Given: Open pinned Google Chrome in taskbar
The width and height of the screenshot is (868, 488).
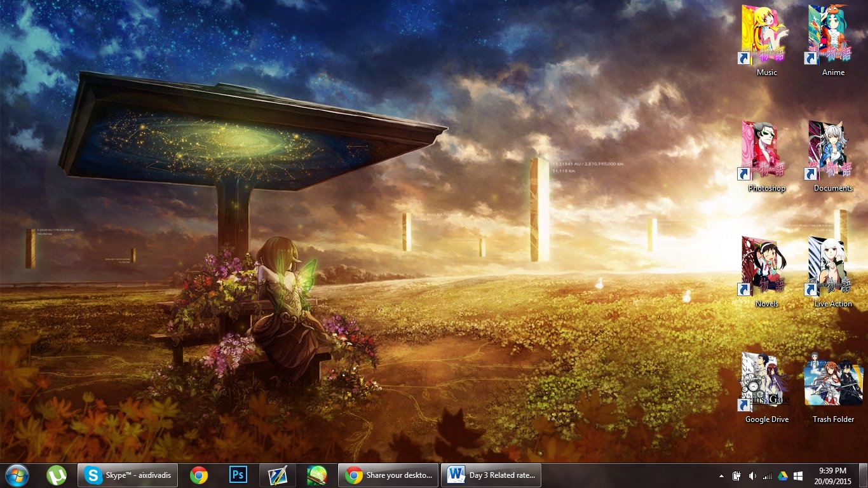Looking at the screenshot, I should pyautogui.click(x=199, y=475).
